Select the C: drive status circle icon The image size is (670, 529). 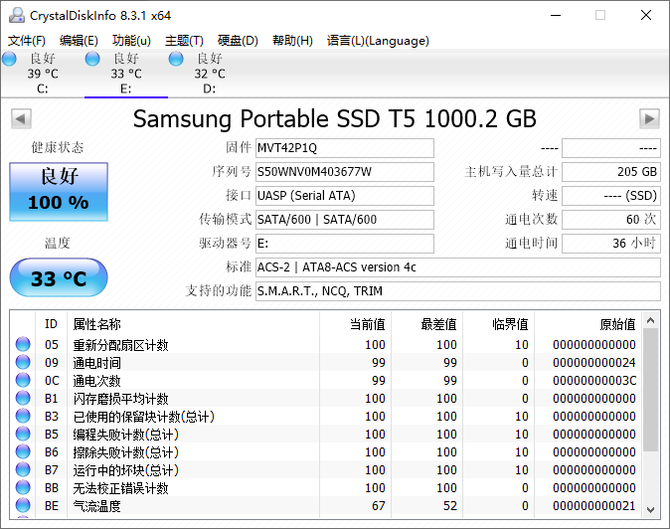(9, 59)
